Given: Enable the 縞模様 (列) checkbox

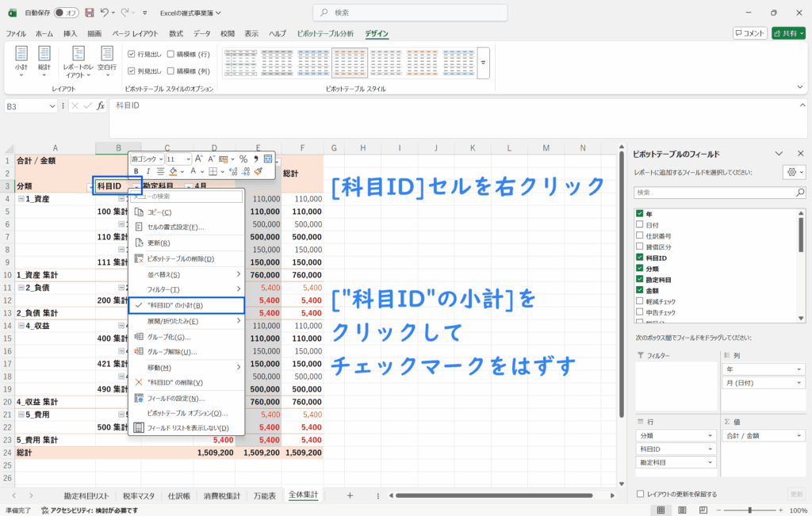Looking at the screenshot, I should 171,71.
